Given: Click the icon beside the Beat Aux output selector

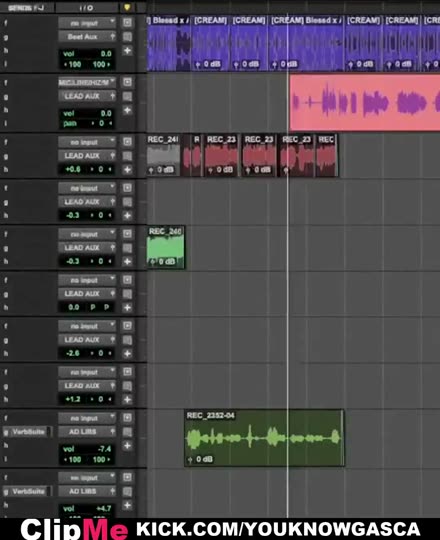Looking at the screenshot, I should 127,37.
